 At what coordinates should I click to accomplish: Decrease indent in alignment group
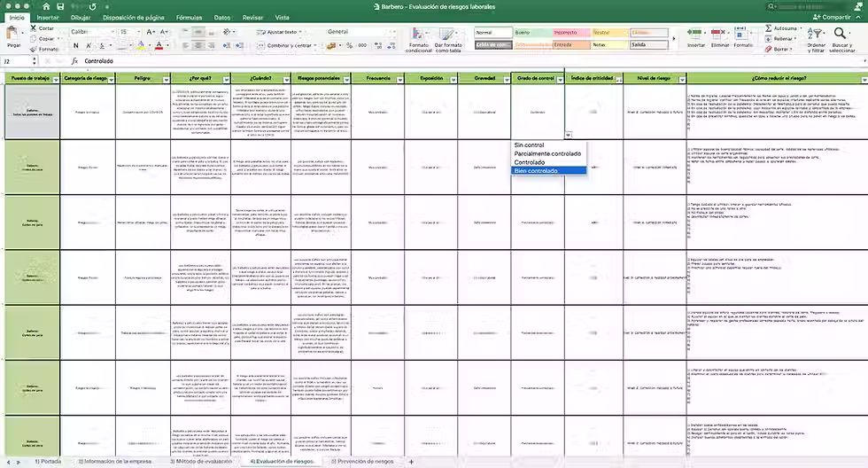(227, 45)
